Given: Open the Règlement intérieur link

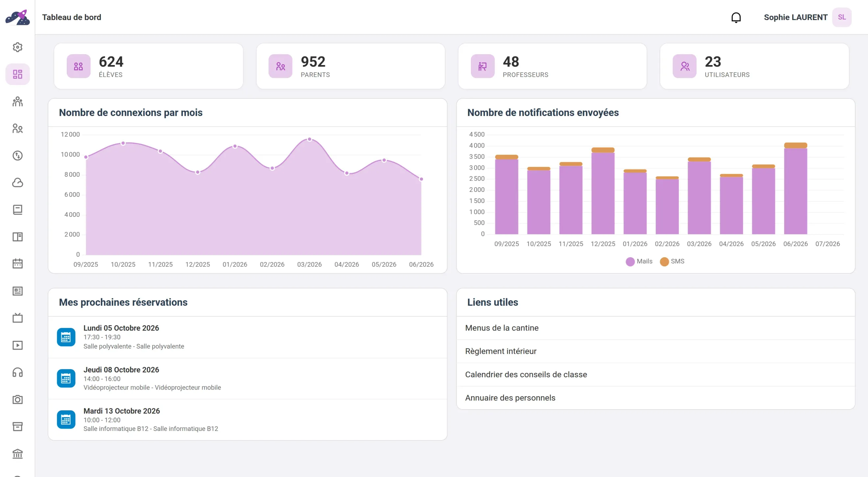Looking at the screenshot, I should pyautogui.click(x=655, y=351).
